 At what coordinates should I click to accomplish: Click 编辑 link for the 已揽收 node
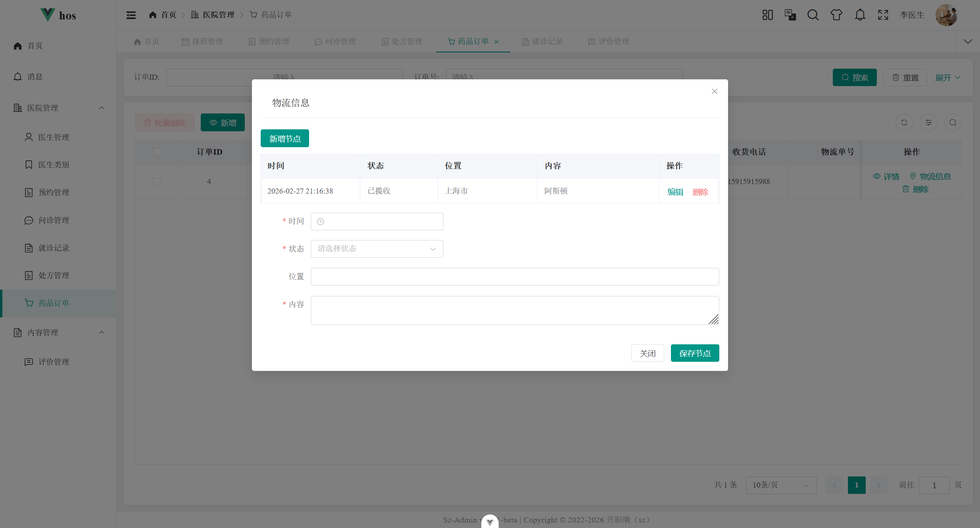click(x=675, y=192)
